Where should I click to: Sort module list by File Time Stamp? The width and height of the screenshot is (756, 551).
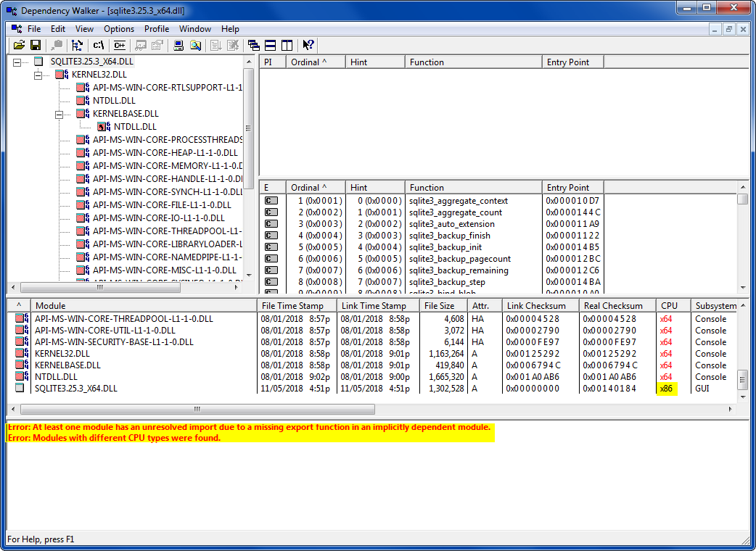(x=297, y=305)
